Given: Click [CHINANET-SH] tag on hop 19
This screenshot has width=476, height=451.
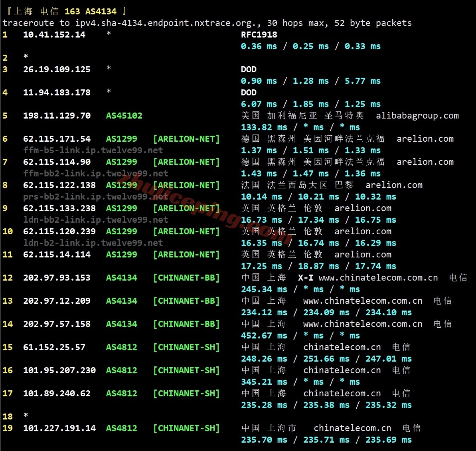Looking at the screenshot, I should pos(186,428).
